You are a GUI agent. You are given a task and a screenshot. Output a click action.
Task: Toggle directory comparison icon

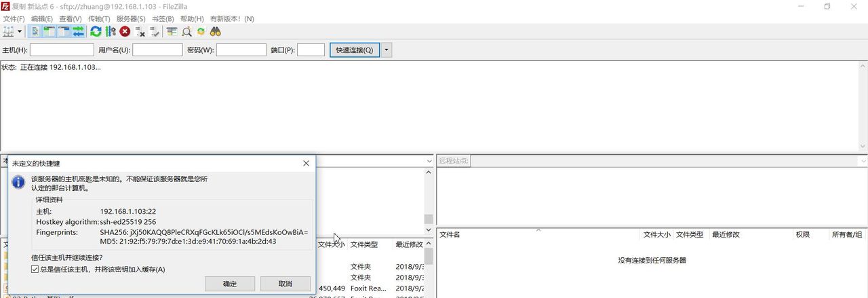[186, 31]
